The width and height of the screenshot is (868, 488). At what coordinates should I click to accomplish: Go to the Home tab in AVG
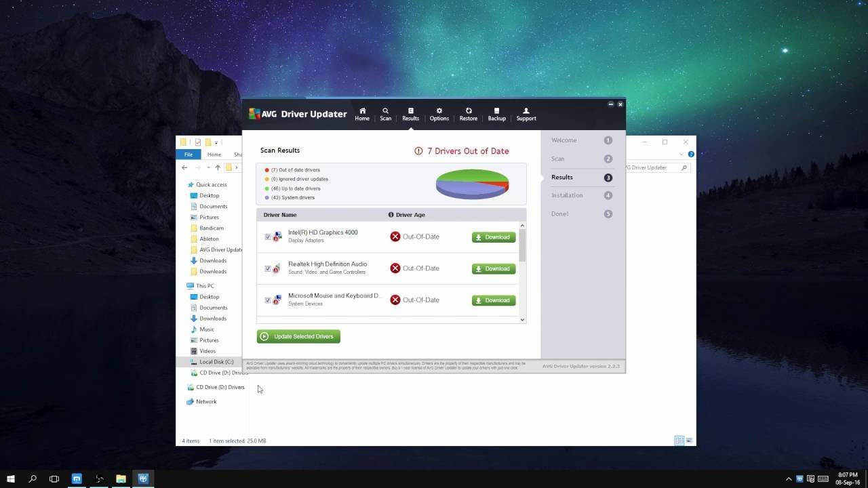tap(362, 114)
